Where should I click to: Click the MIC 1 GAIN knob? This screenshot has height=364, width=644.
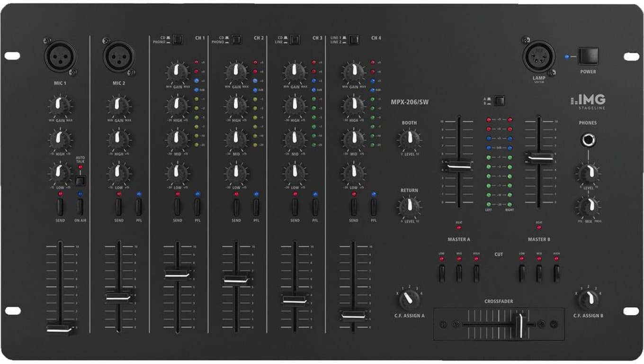(60, 106)
